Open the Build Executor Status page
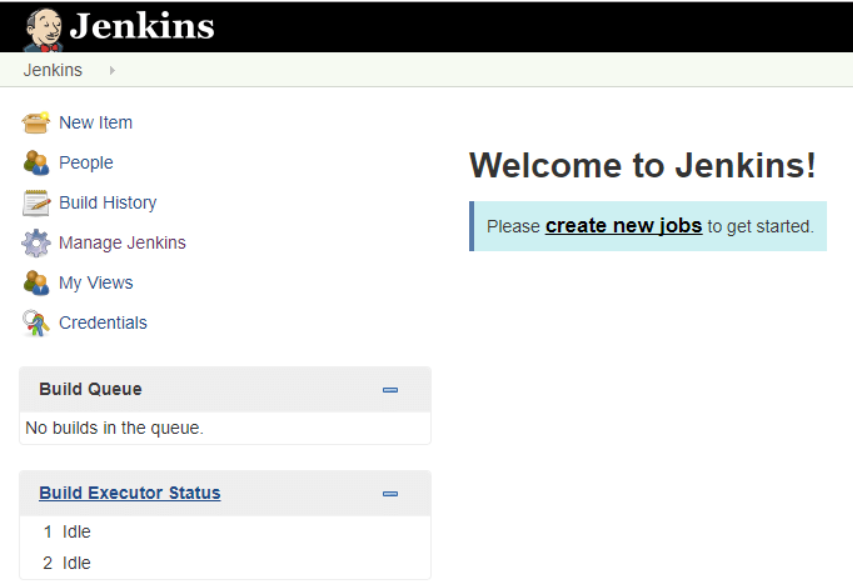Image resolution: width=853 pixels, height=585 pixels. coord(129,493)
